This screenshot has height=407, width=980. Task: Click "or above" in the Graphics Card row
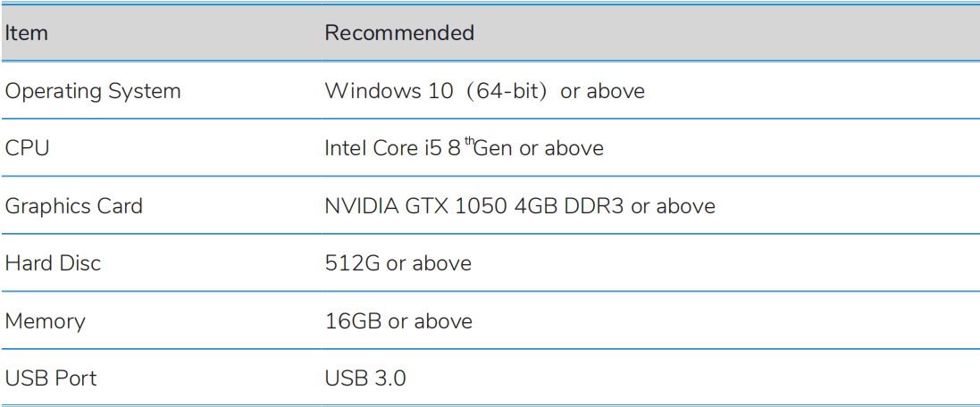(673, 206)
